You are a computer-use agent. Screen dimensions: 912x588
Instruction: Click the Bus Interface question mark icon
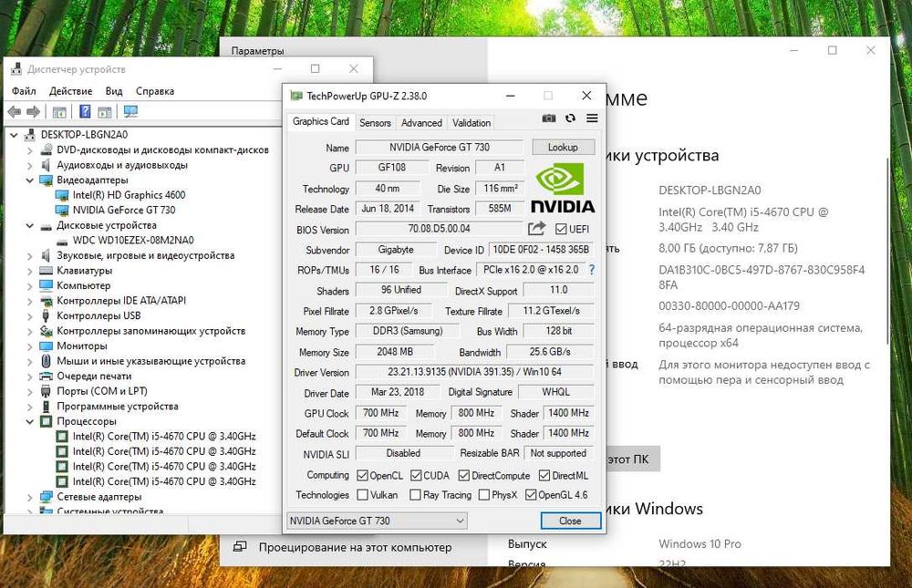[592, 270]
